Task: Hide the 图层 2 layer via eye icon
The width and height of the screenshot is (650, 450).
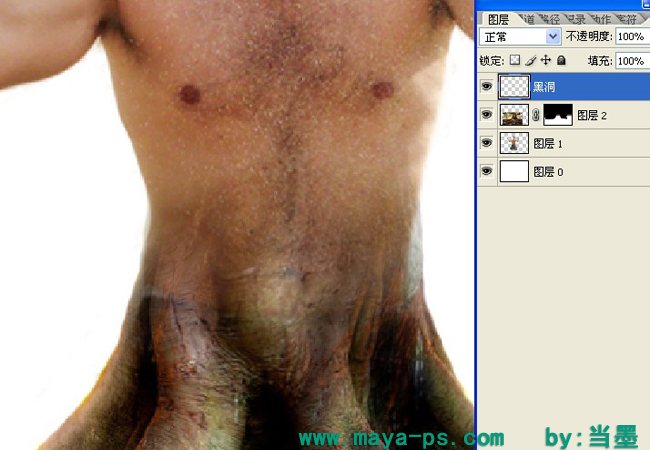Action: pos(487,114)
